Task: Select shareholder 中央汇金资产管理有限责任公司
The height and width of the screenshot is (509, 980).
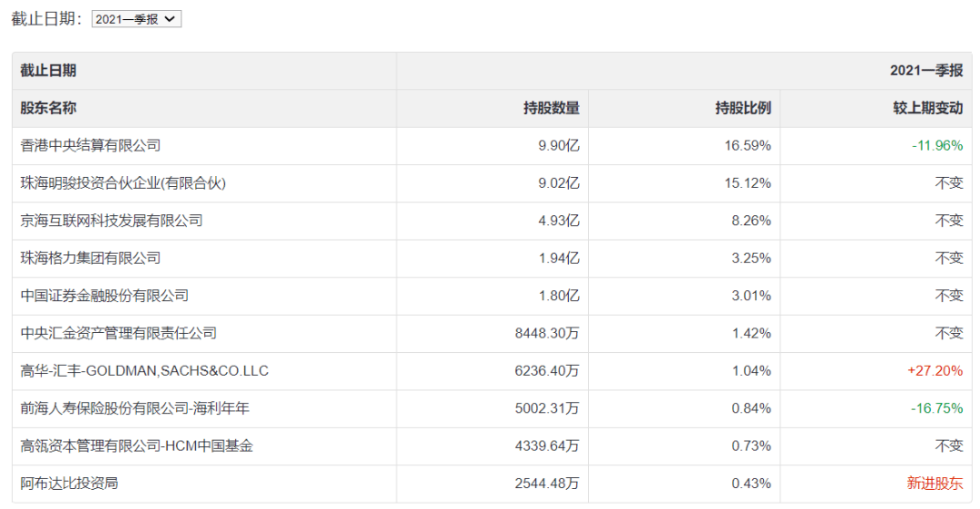Action: pyautogui.click(x=118, y=333)
